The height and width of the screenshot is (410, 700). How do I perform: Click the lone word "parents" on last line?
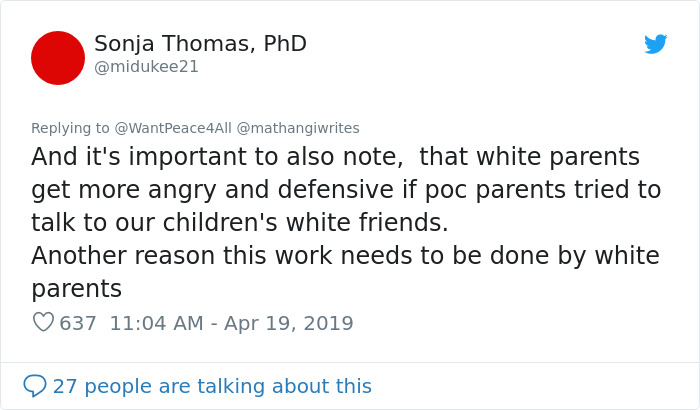(x=76, y=289)
